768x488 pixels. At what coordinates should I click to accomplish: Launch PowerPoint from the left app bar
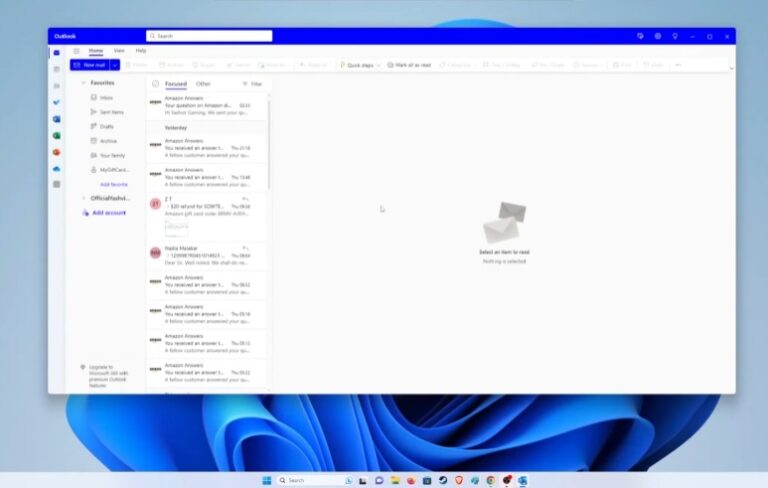tap(57, 152)
